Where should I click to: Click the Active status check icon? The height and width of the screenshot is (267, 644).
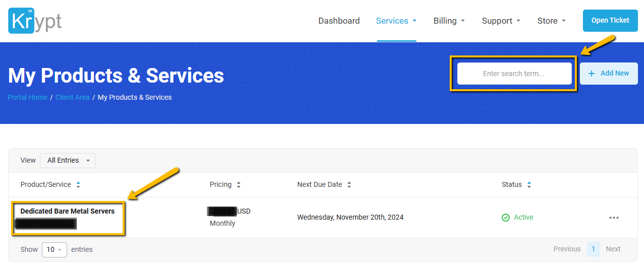[x=506, y=218]
